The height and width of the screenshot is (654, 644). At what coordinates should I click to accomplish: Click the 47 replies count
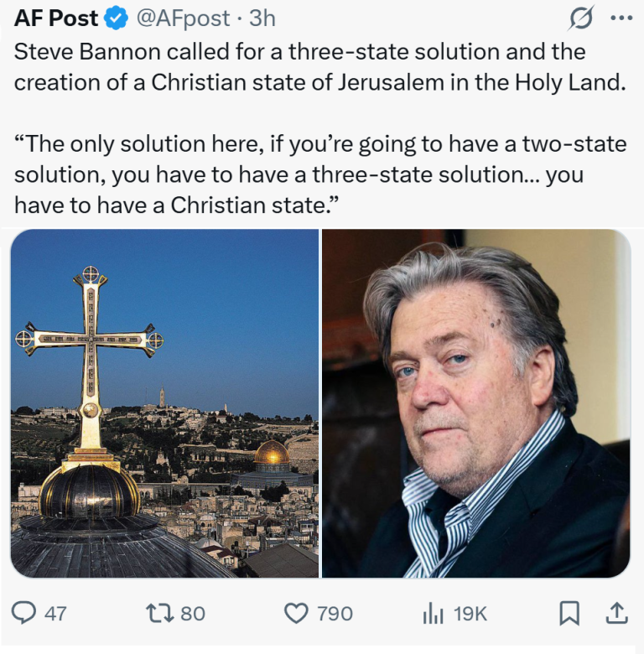click(55, 614)
